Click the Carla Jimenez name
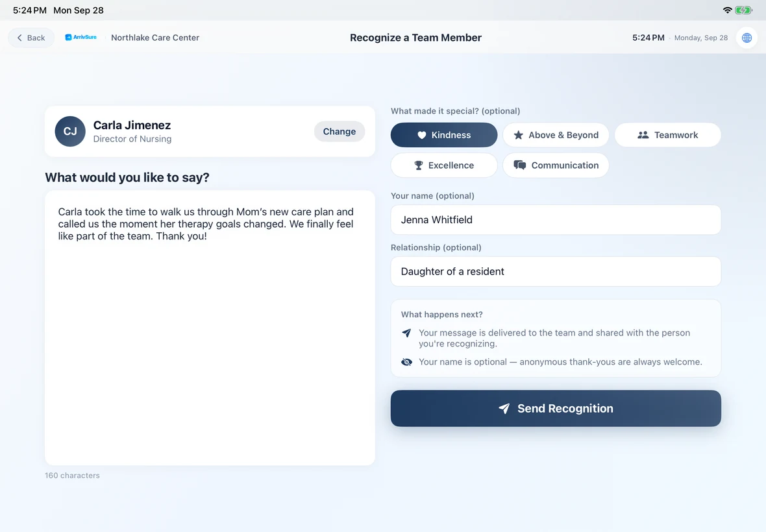Viewport: 766px width, 532px height. tap(132, 125)
